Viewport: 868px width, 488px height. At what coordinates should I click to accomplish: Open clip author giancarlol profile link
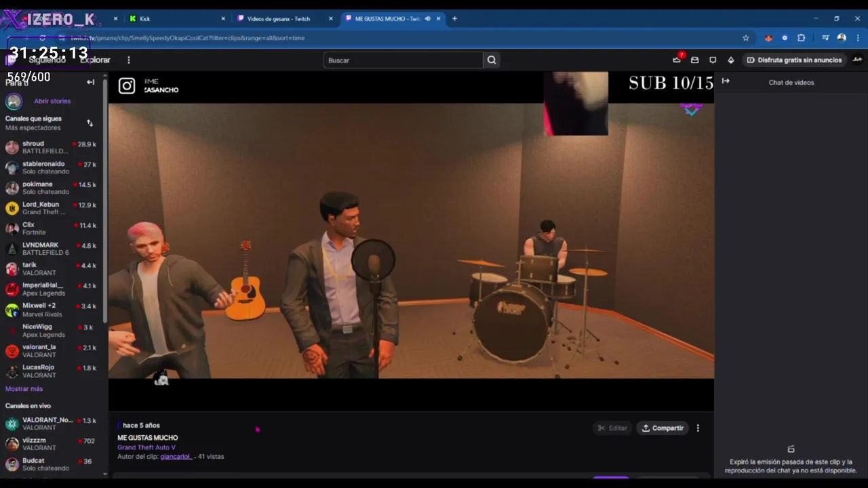(176, 457)
